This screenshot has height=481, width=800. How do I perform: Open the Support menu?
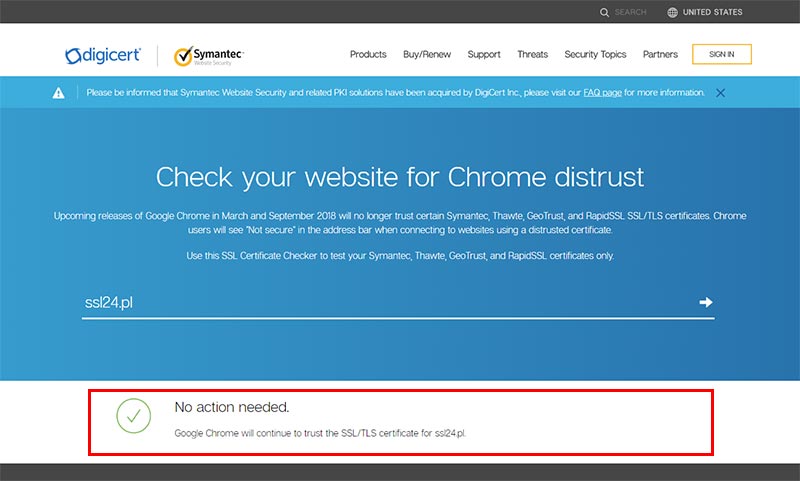(x=484, y=54)
